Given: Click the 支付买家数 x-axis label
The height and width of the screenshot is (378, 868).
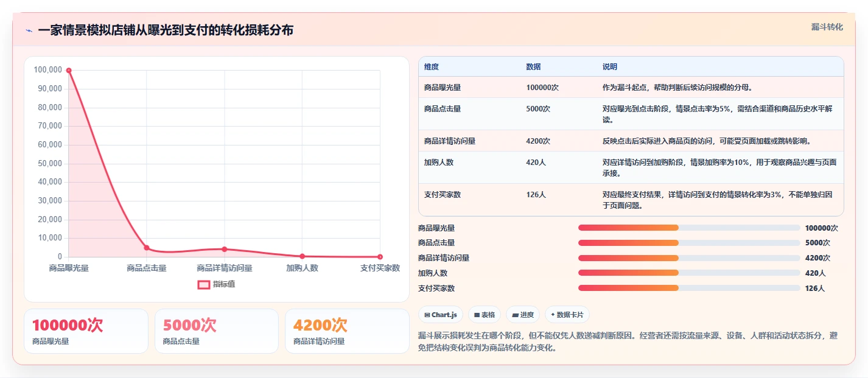Looking at the screenshot, I should click(x=380, y=268).
